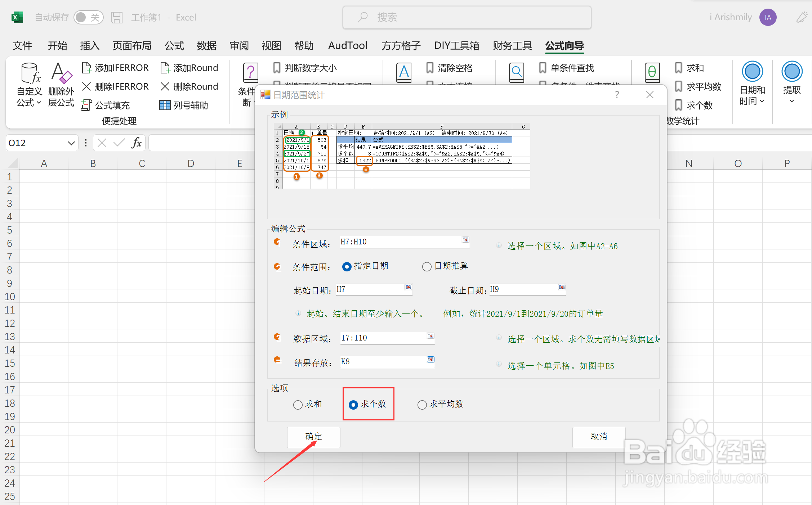Click the search box in title bar
The width and height of the screenshot is (812, 505).
[x=467, y=17]
